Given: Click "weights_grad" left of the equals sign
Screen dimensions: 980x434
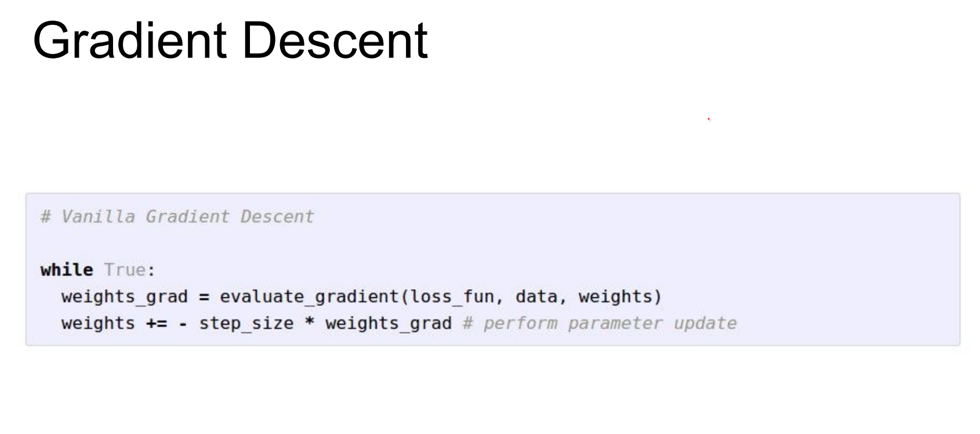Looking at the screenshot, I should [125, 297].
